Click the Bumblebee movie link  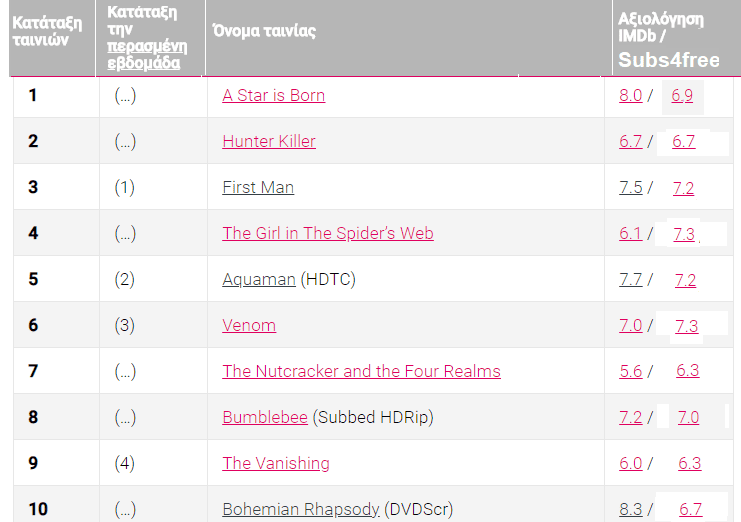click(265, 418)
